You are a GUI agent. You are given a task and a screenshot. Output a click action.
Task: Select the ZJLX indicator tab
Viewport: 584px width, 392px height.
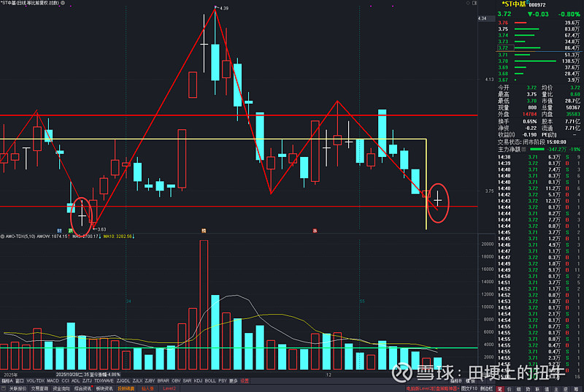[137, 381]
